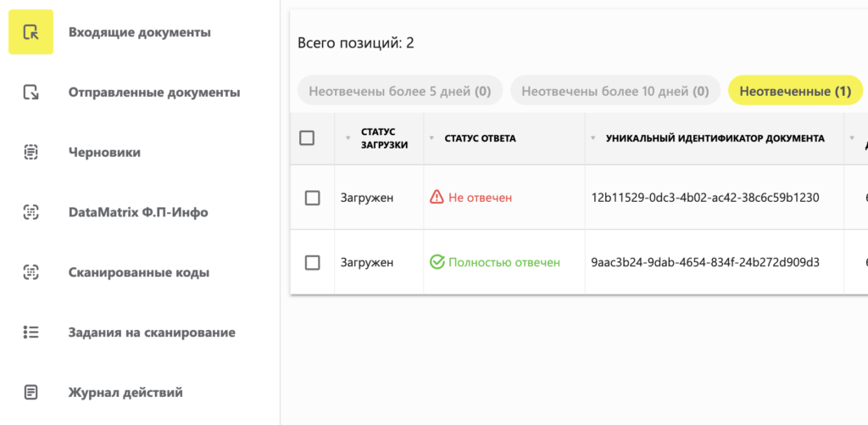
Task: Click document ID 12b11529-0dc3-4b02-ac42-38c6c59b1230
Action: click(705, 198)
